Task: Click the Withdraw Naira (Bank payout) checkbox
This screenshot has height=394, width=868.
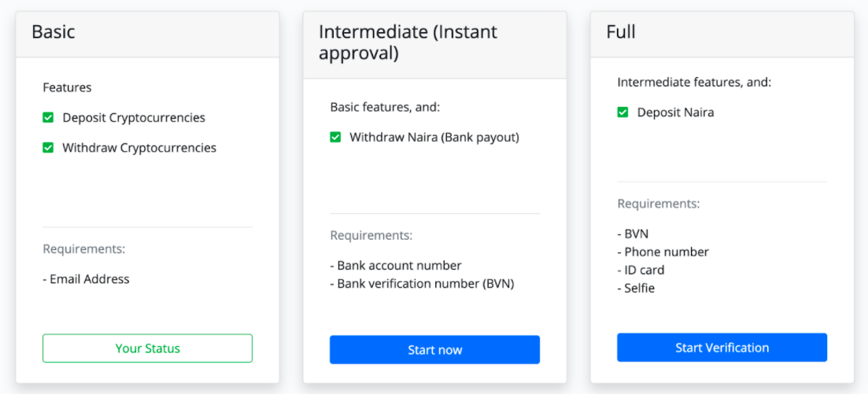Action: coord(335,138)
